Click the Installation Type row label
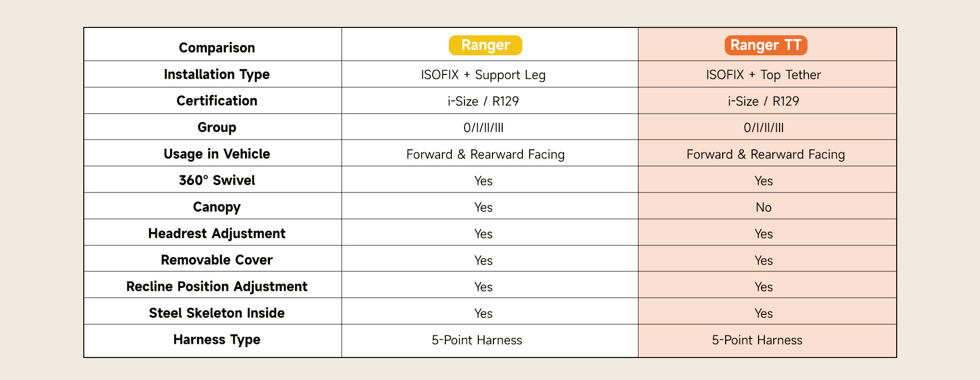The width and height of the screenshot is (980, 380). [x=217, y=74]
